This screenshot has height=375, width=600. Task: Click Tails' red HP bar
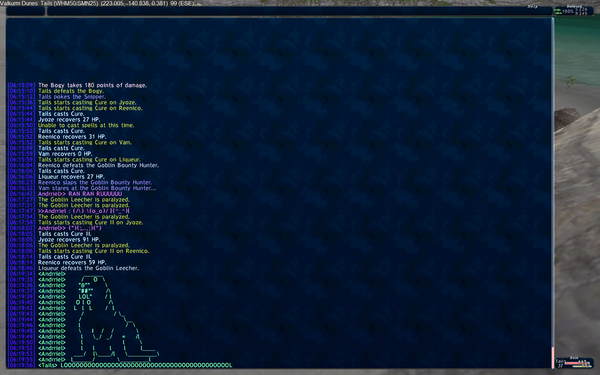pos(577,363)
